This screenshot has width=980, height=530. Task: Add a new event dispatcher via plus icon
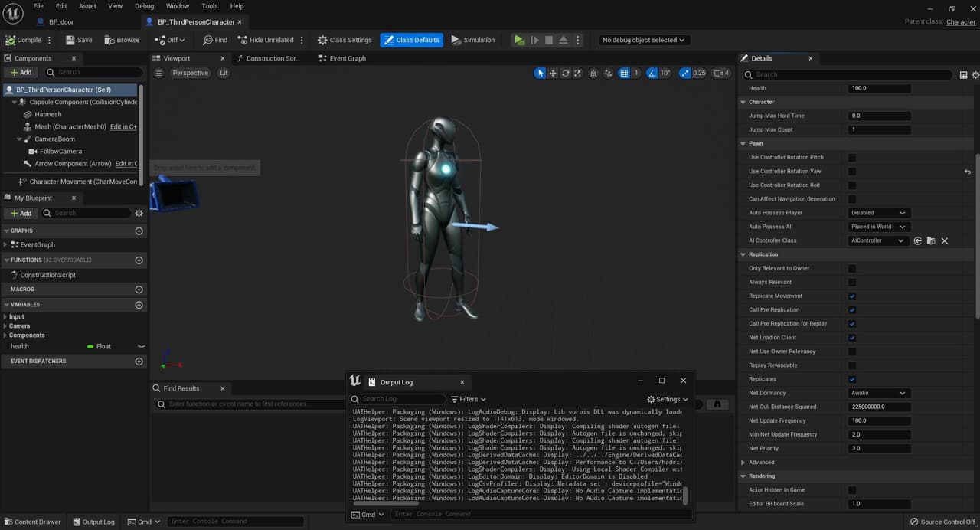click(139, 361)
